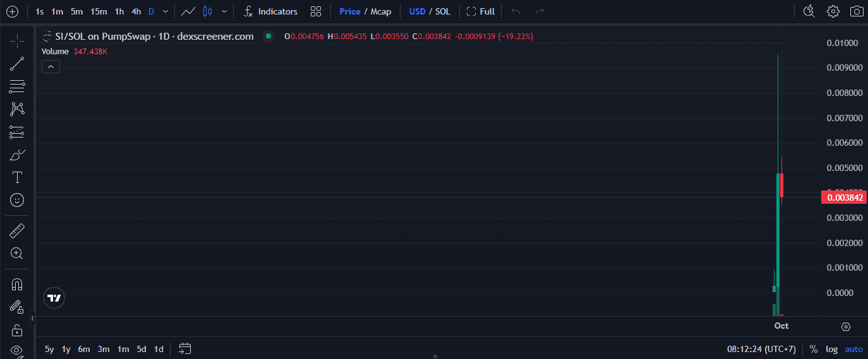868x359 pixels.
Task: Open chart settings gear
Action: (x=833, y=11)
